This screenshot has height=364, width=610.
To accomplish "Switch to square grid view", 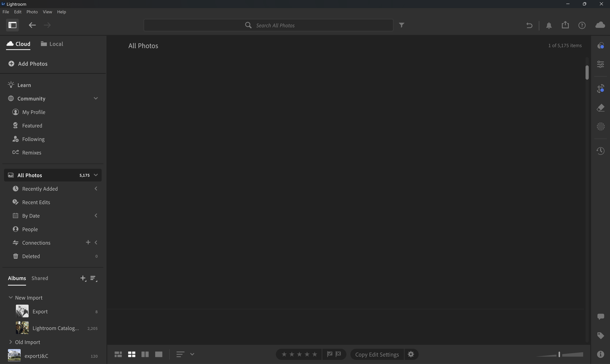I will pyautogui.click(x=132, y=354).
